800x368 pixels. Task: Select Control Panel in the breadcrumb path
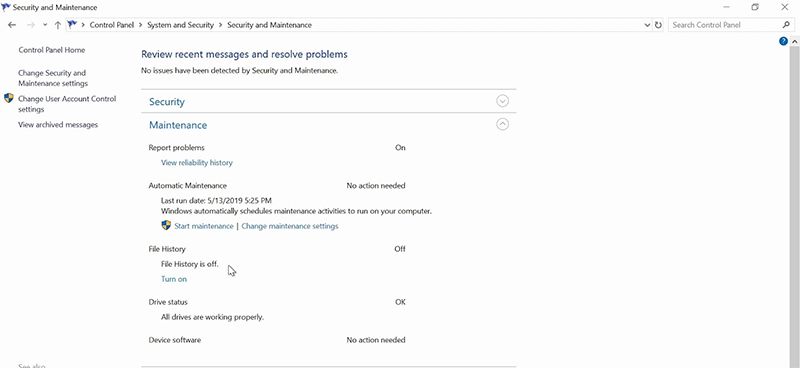(112, 25)
